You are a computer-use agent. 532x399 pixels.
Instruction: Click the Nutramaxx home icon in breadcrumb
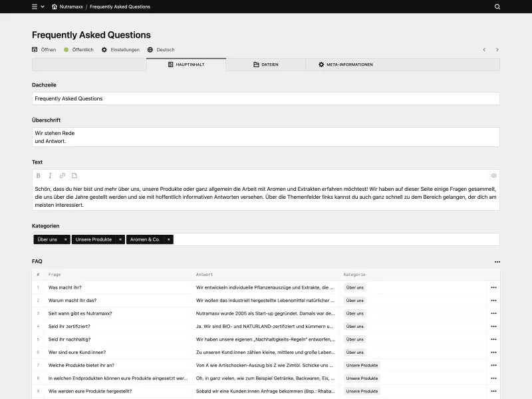[55, 7]
